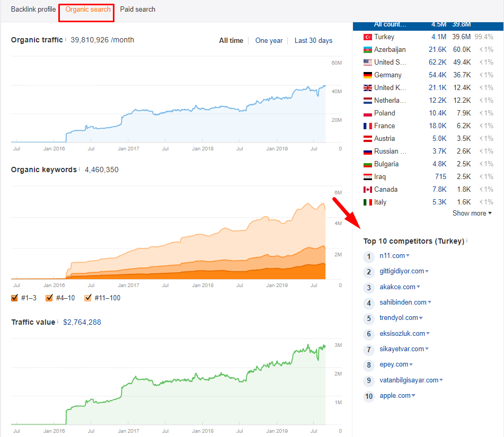Open the vatanbilgisayar.com competitor link
This screenshot has height=437, width=504.
[409, 380]
